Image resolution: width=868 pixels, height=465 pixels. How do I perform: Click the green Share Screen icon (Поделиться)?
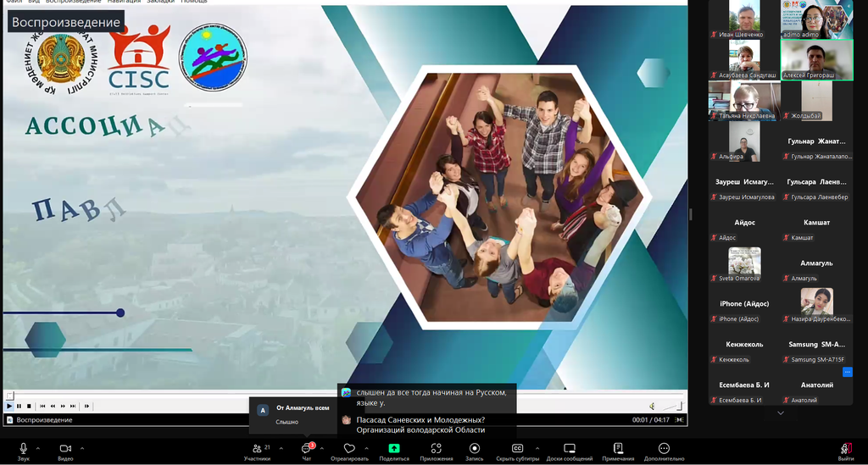[x=394, y=451]
